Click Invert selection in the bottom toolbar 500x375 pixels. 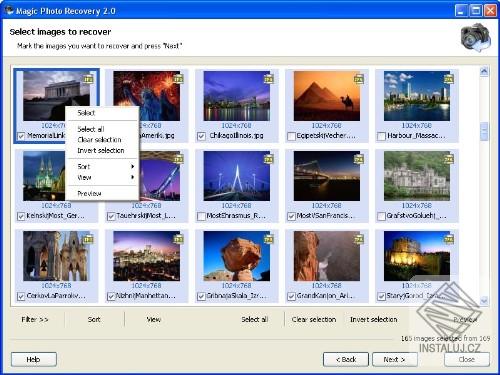pyautogui.click(x=374, y=319)
